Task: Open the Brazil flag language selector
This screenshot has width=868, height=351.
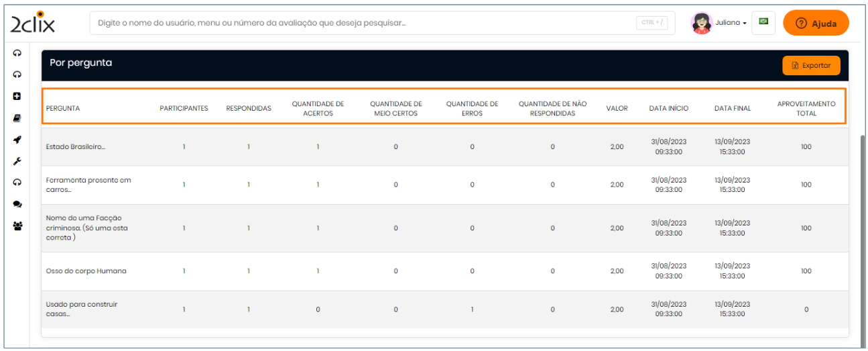Action: coord(763,22)
